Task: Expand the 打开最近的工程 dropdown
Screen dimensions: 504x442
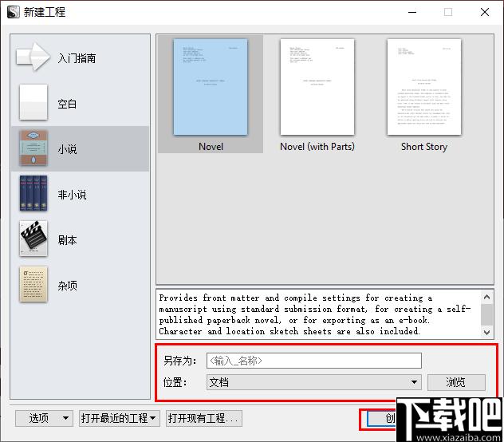Action: 120,418
